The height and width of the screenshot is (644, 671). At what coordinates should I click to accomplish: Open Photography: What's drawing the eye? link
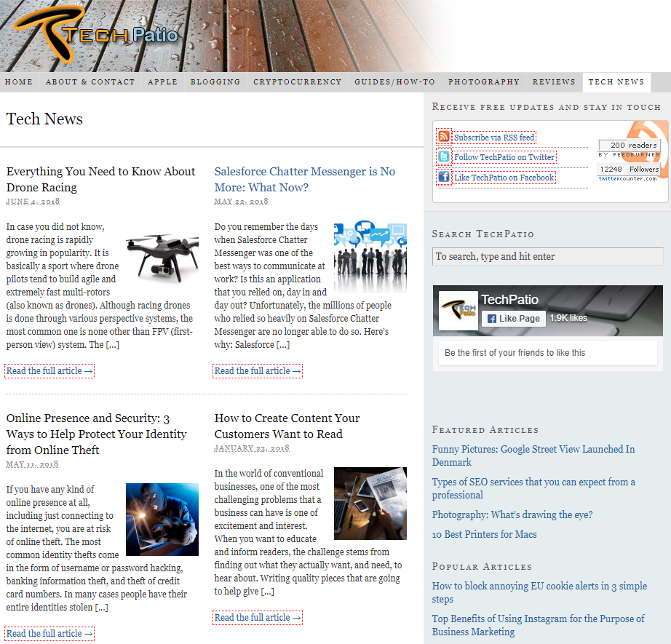[512, 514]
